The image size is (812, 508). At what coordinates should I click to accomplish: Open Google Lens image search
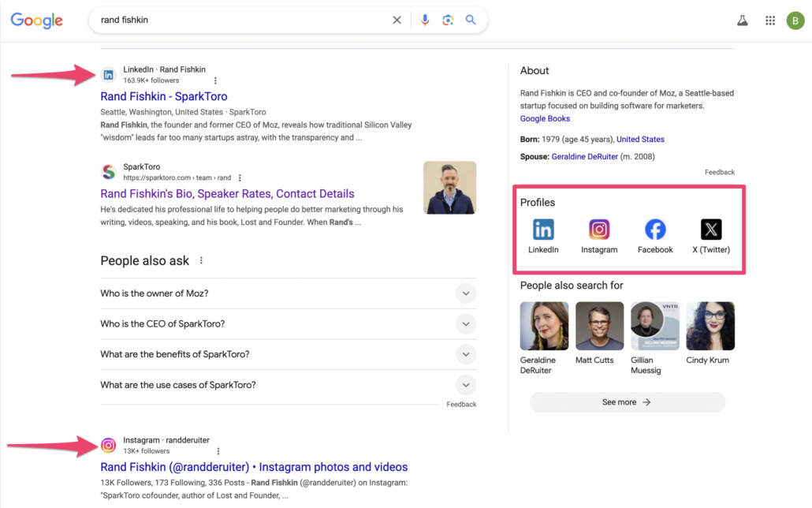pyautogui.click(x=448, y=21)
